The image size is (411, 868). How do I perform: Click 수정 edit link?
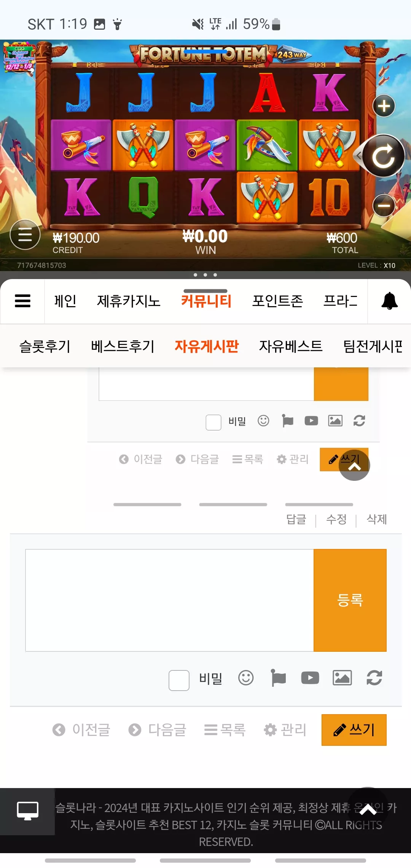pos(336,519)
